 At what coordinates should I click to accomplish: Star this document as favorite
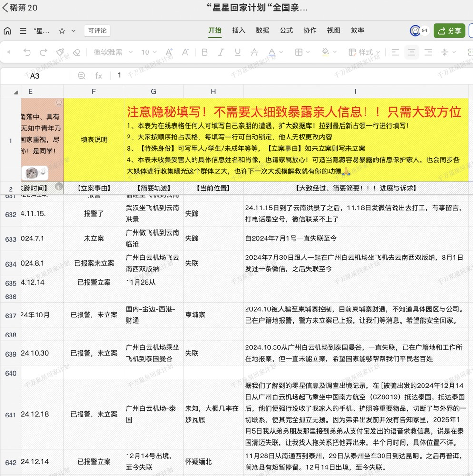[x=62, y=30]
